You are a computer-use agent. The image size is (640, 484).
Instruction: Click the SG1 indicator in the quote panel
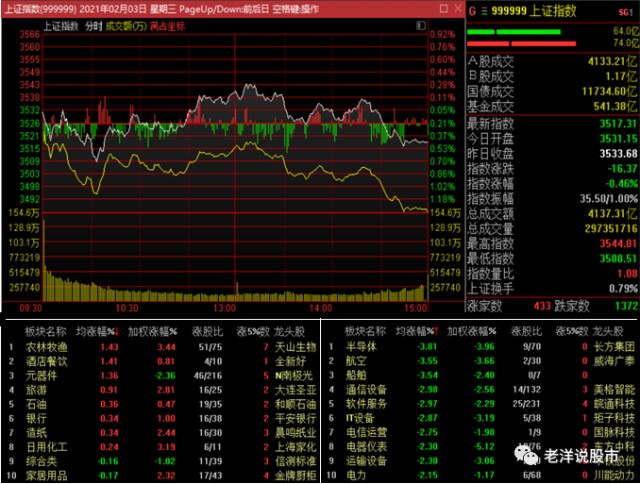629,9
